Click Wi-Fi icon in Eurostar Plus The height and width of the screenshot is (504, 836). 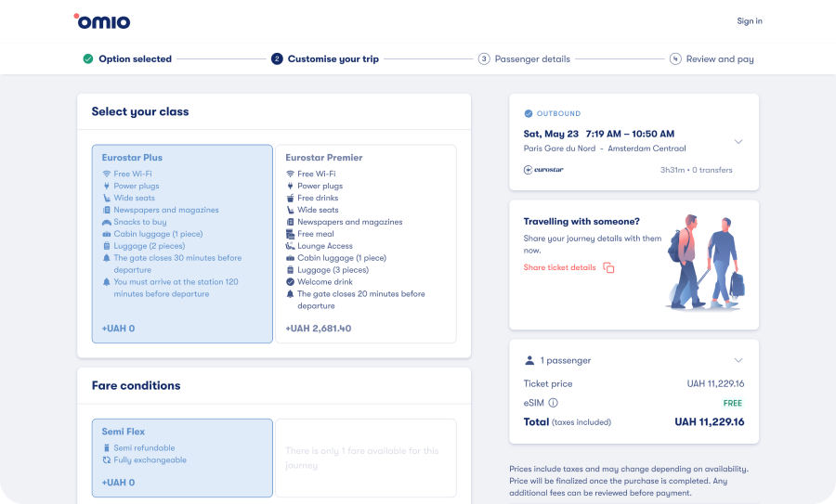106,174
